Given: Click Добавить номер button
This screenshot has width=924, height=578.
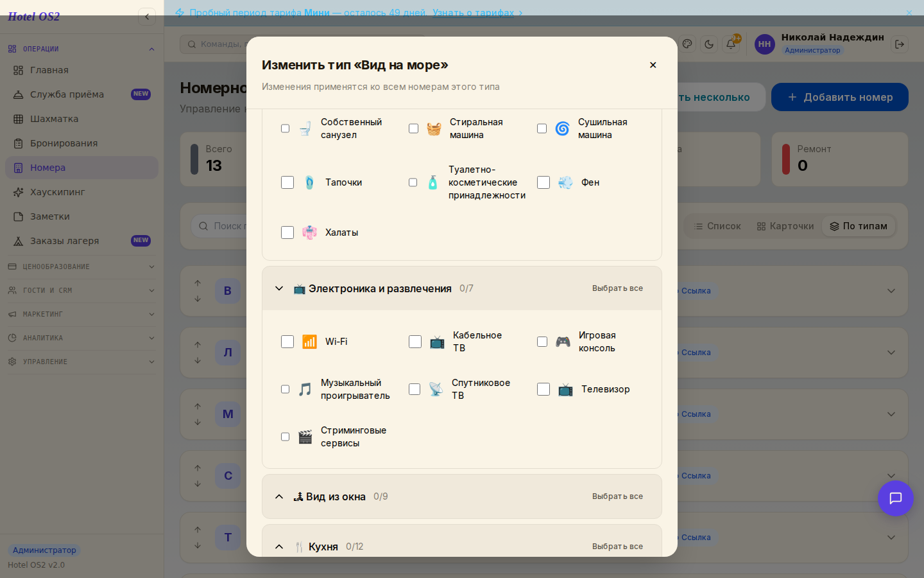Looking at the screenshot, I should pyautogui.click(x=840, y=97).
